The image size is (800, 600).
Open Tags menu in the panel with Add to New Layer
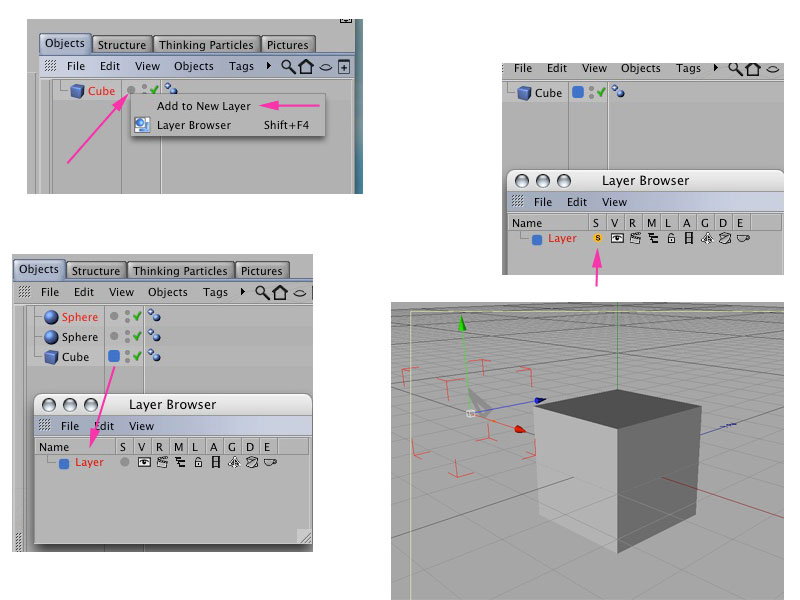pos(241,66)
